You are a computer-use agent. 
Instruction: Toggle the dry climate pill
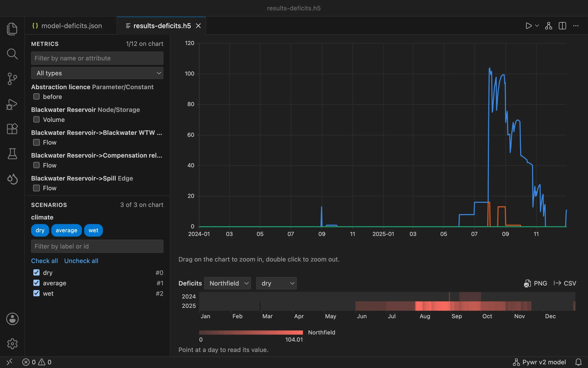[40, 230]
